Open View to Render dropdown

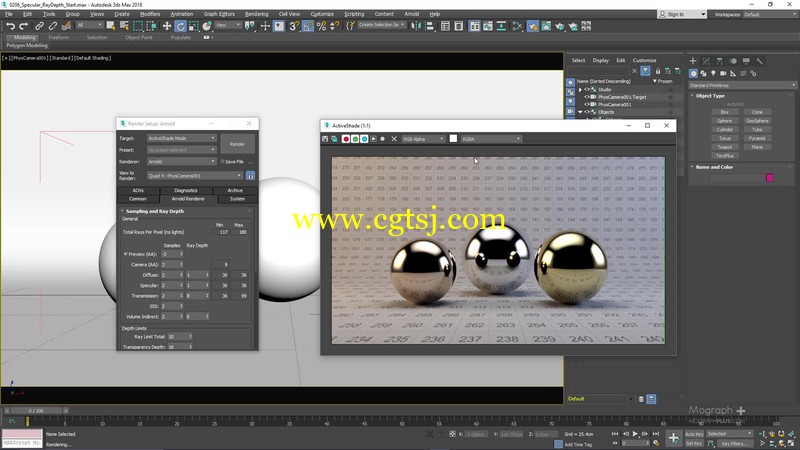pos(195,176)
